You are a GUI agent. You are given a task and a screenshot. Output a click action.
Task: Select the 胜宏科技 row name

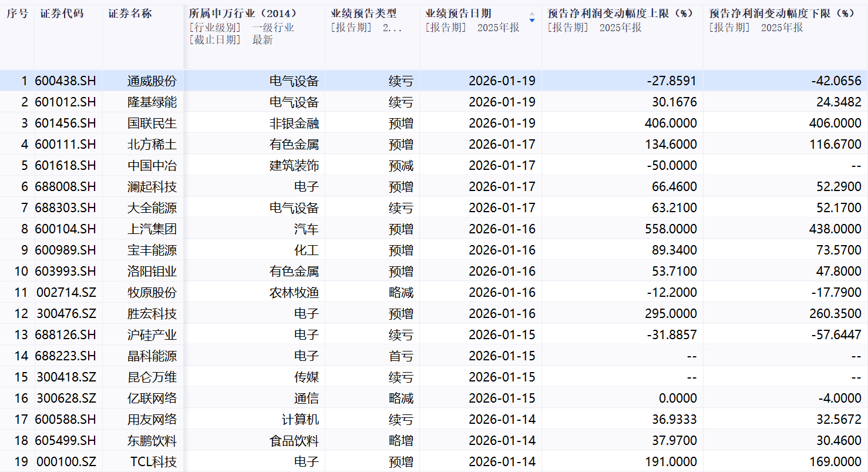[152, 314]
